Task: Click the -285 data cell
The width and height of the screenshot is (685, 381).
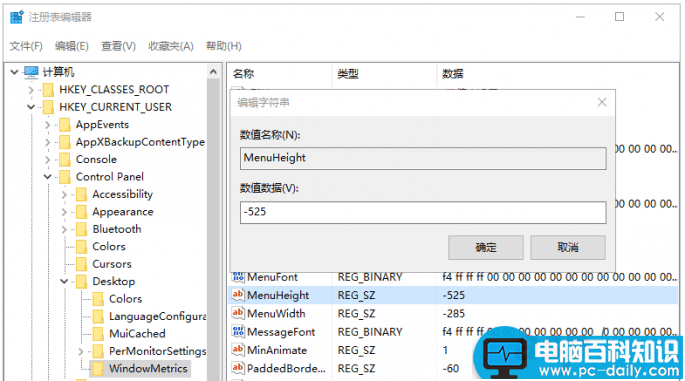Action: tap(453, 314)
